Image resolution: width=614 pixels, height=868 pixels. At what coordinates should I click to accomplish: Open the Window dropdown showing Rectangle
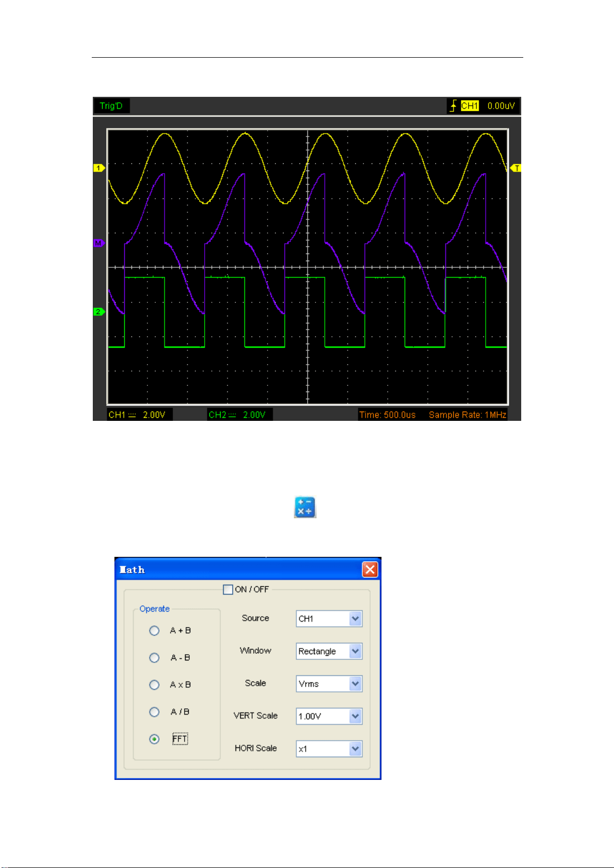pyautogui.click(x=329, y=651)
